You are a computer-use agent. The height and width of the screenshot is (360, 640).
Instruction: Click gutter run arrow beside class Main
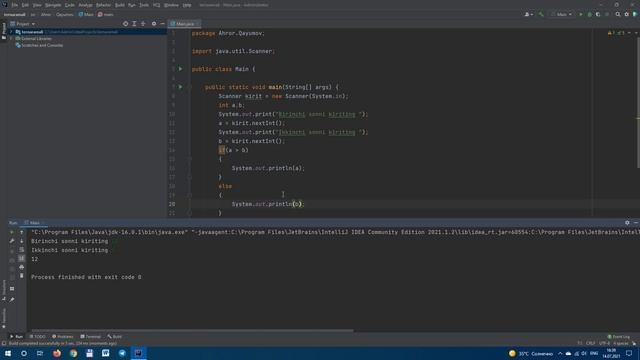180,69
